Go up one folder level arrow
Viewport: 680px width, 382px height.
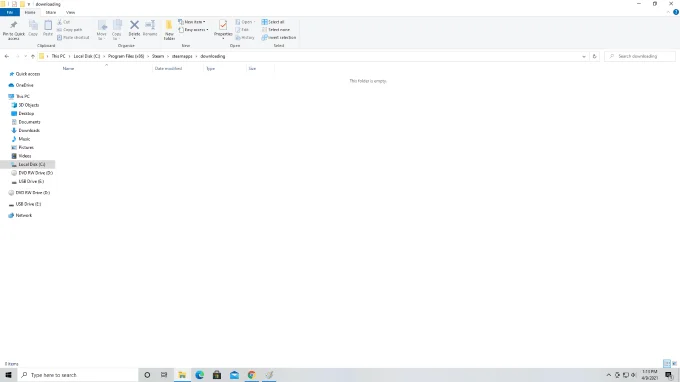(x=33, y=56)
